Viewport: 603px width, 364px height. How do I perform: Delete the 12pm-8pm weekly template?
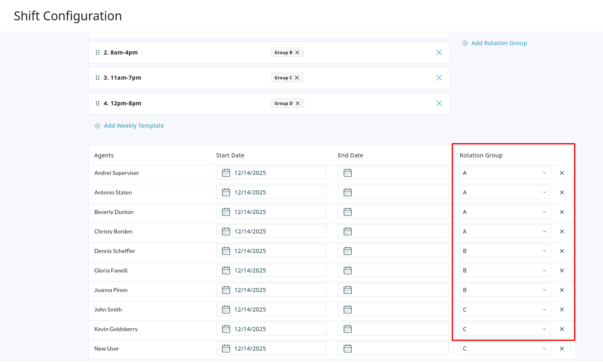pos(439,103)
